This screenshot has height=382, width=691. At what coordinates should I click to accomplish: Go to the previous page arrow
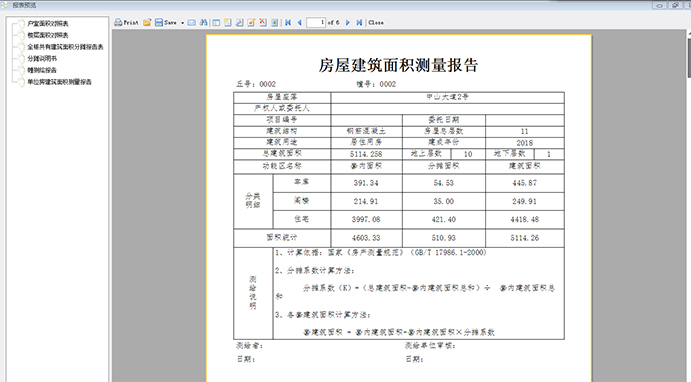(x=300, y=22)
